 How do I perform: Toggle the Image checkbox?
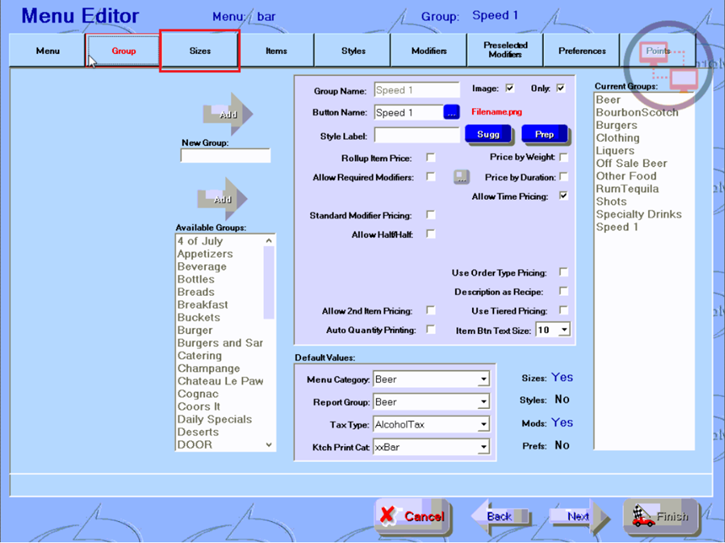[510, 88]
